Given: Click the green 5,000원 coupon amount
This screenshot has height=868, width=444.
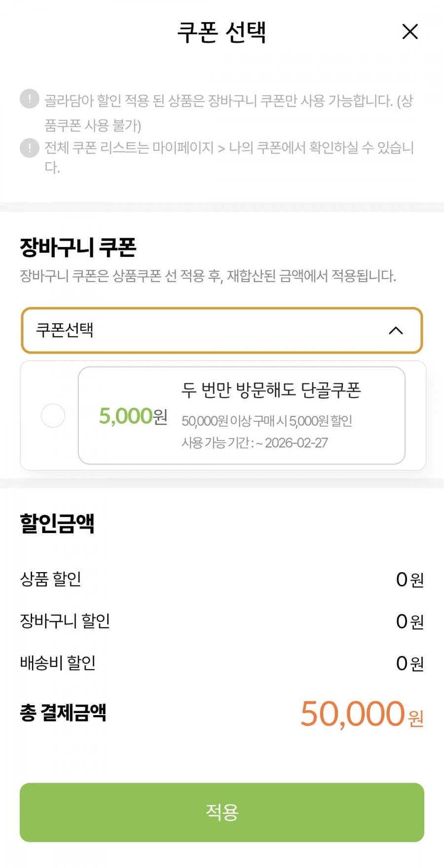Looking at the screenshot, I should point(133,416).
